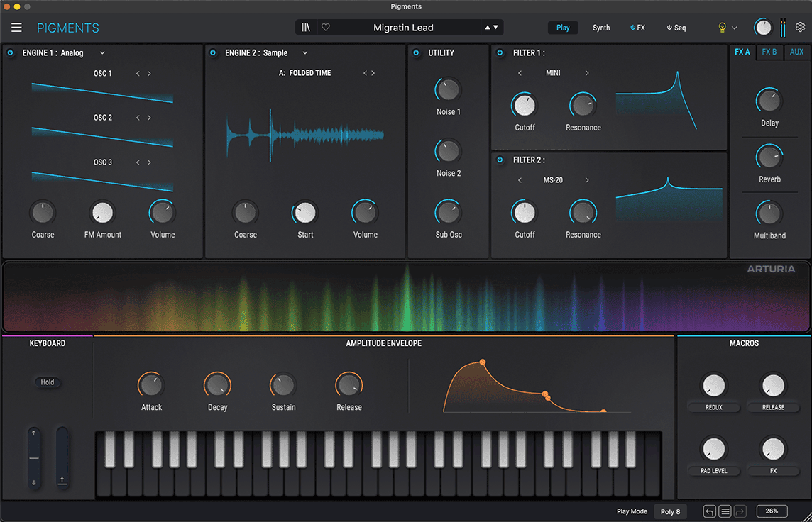Screen dimensions: 812x522
Task: Open the 26% CPU meter box
Action: [772, 511]
